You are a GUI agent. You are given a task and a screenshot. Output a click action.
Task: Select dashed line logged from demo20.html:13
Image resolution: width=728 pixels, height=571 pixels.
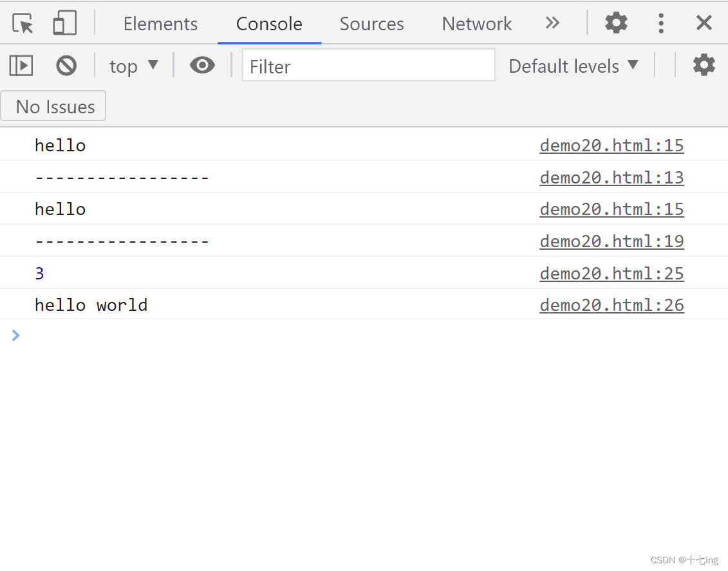click(122, 177)
